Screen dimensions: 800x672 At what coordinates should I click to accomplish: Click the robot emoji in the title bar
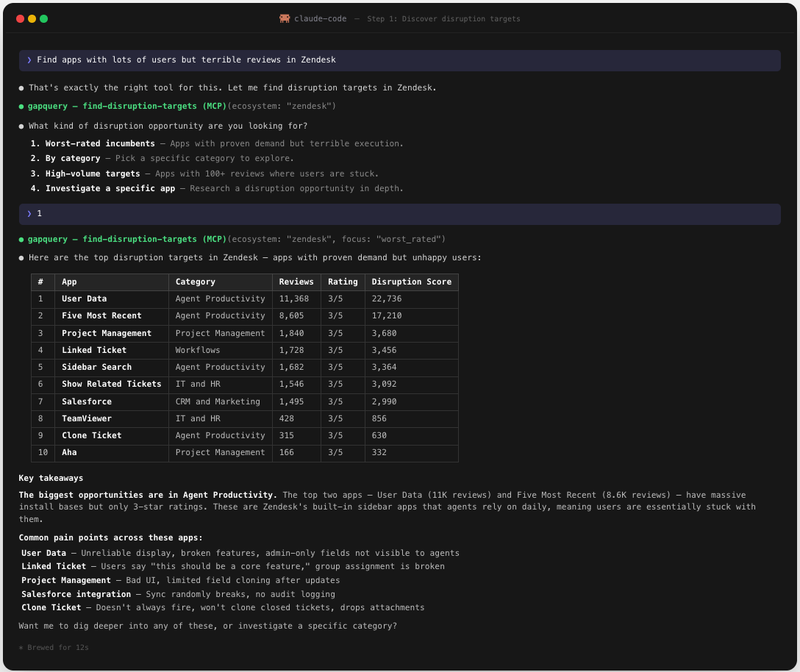tap(285, 18)
